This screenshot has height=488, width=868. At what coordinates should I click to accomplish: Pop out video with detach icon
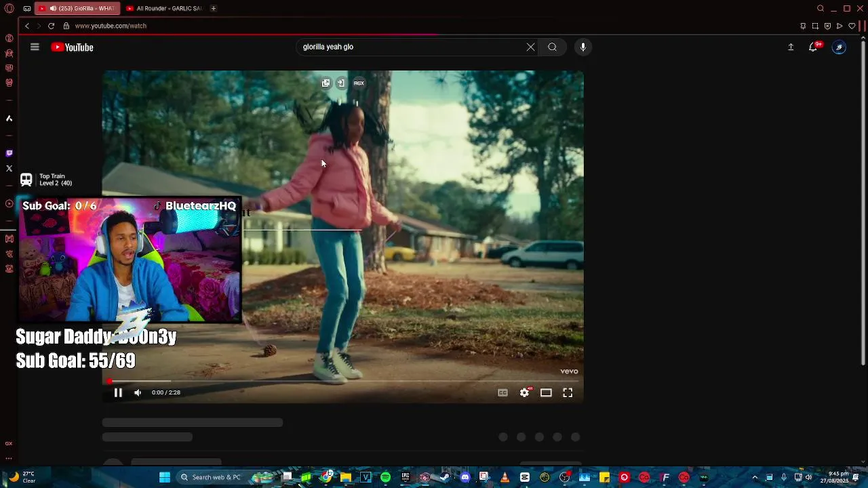(x=325, y=83)
